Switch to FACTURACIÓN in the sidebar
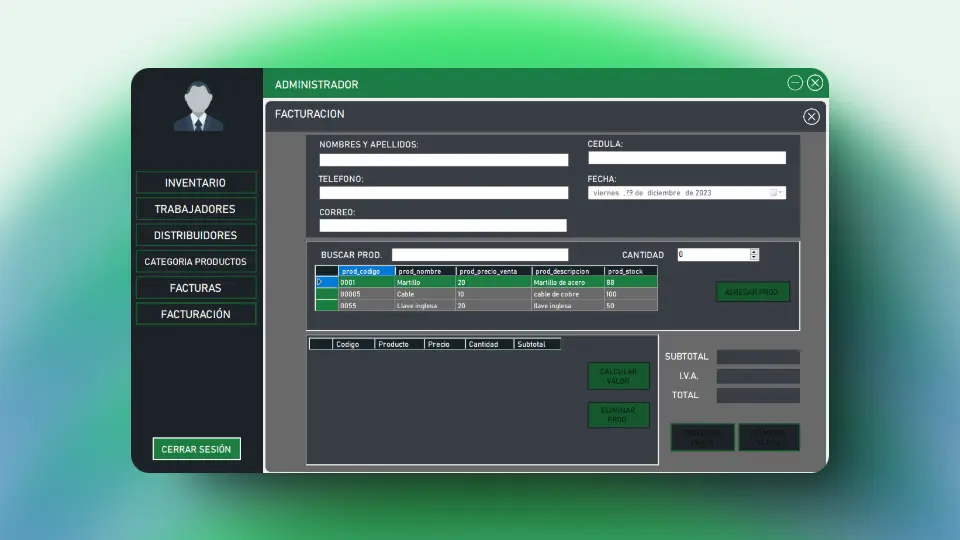The height and width of the screenshot is (540, 960). (196, 314)
